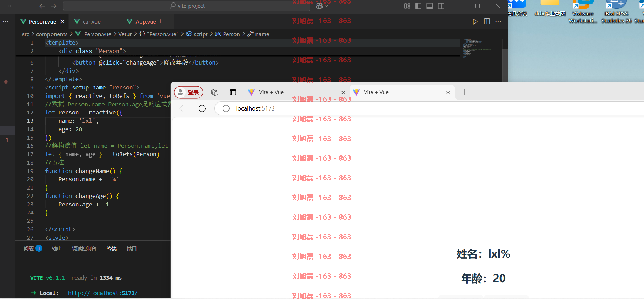Viewport: 644px width, 299px height.
Task: Open the ddx作业截图 desktop folder
Action: click(x=550, y=8)
